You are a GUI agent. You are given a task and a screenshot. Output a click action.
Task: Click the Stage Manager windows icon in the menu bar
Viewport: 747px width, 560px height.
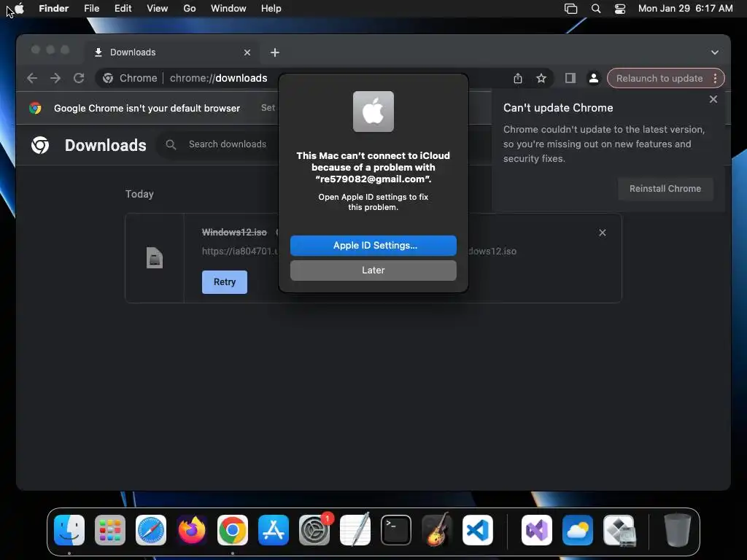click(x=570, y=9)
